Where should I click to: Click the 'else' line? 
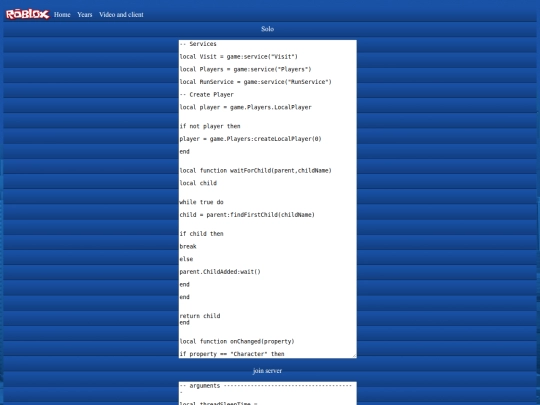coord(186,259)
